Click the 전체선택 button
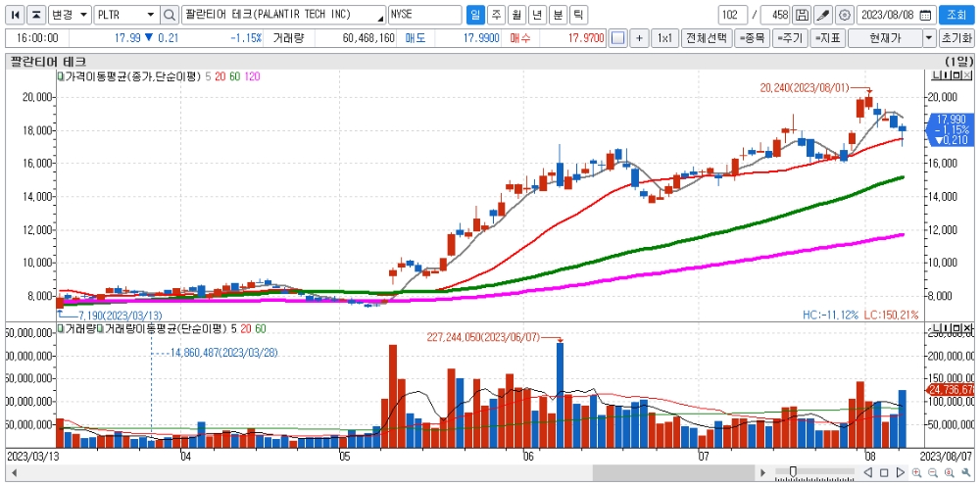This screenshot has height=487, width=980. point(707,38)
